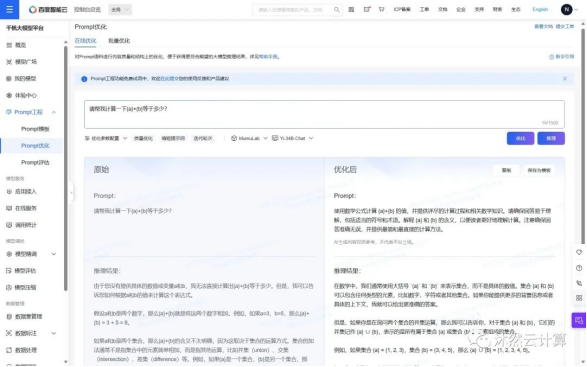This screenshot has width=587, height=367.
Task: Click the 体验中心 sidebar icon
Action: click(9, 95)
